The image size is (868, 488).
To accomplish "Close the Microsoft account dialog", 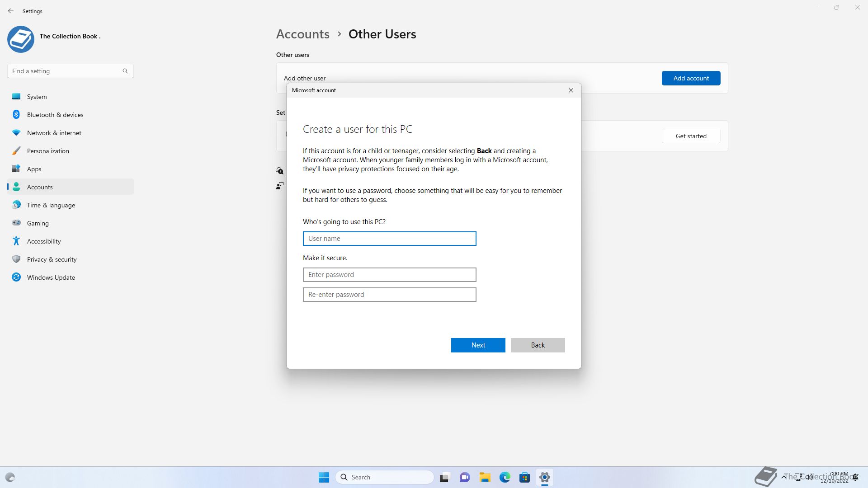I will click(x=571, y=90).
